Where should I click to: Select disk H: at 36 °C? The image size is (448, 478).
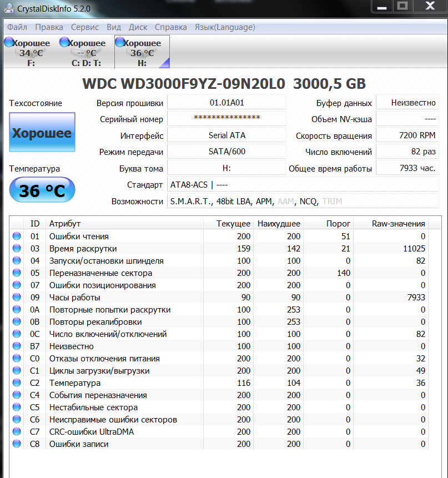142,52
